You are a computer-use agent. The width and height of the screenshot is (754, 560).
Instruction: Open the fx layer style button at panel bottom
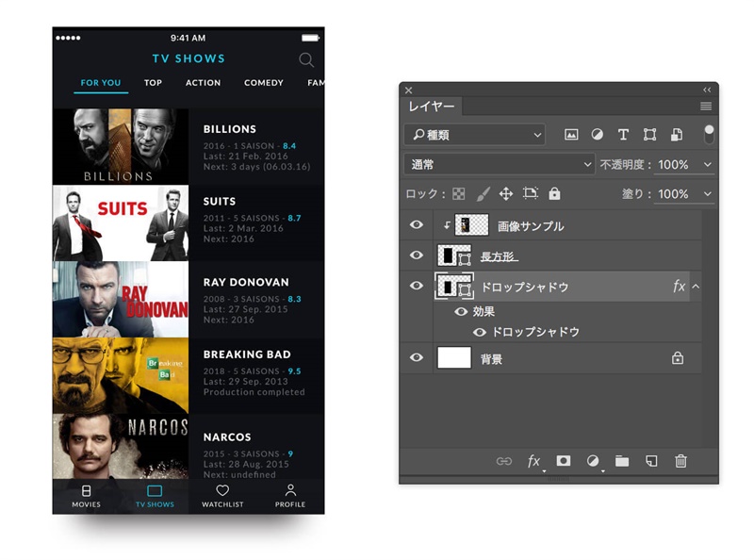point(533,461)
